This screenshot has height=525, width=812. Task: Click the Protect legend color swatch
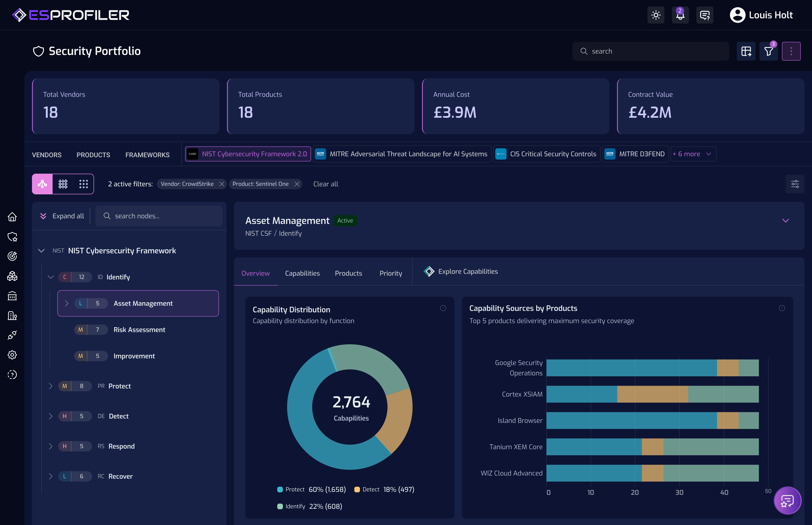coord(280,490)
